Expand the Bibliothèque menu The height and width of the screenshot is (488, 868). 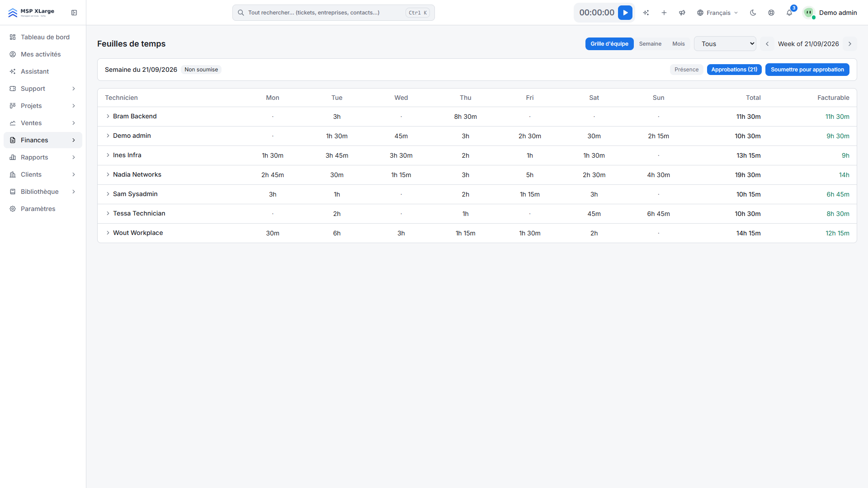43,192
